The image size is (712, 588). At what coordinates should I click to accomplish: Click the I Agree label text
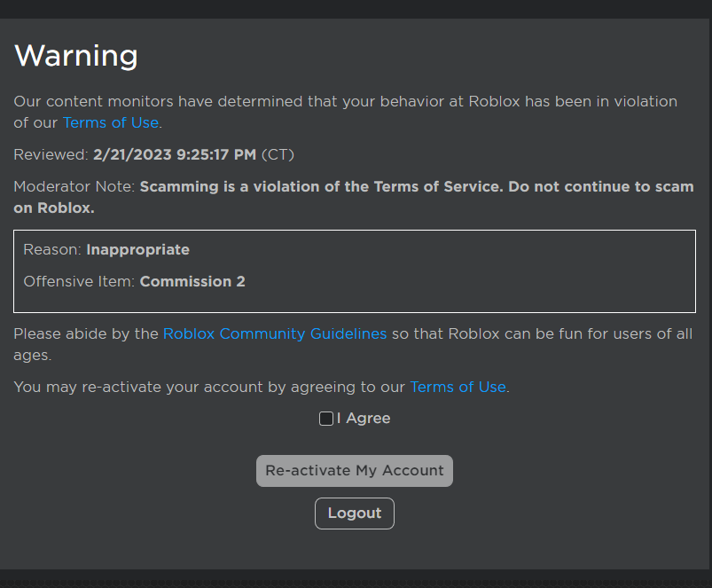point(364,419)
